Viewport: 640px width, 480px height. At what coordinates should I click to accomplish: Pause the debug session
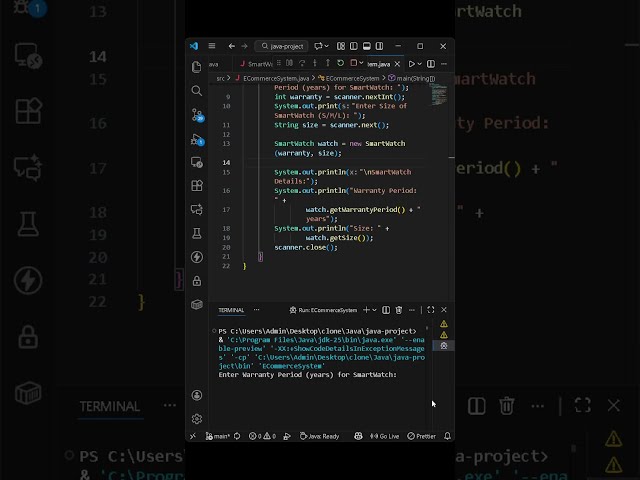click(x=289, y=63)
